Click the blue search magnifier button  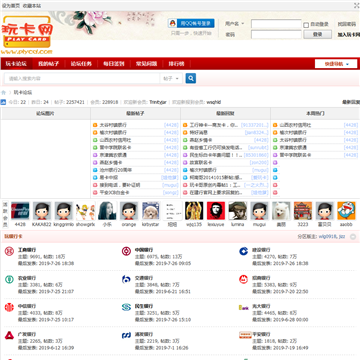191,78
